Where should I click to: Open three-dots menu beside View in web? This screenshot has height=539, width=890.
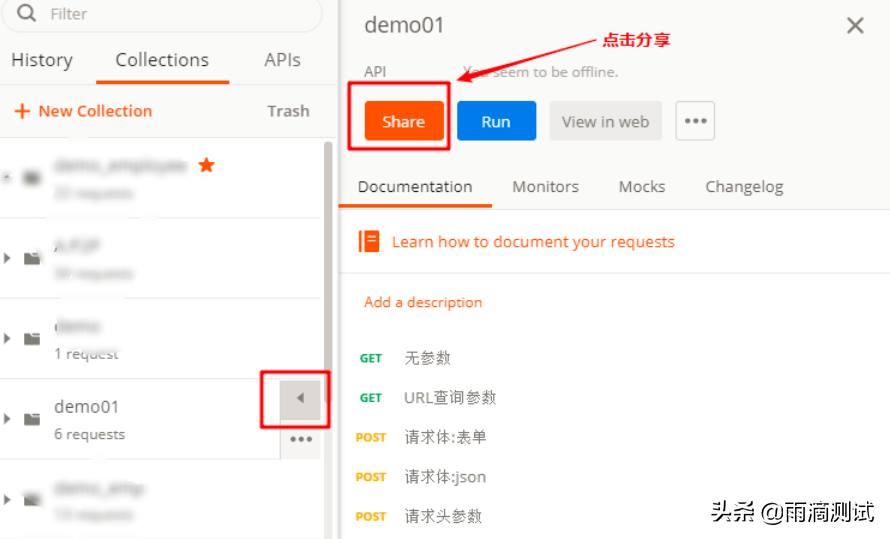(695, 121)
